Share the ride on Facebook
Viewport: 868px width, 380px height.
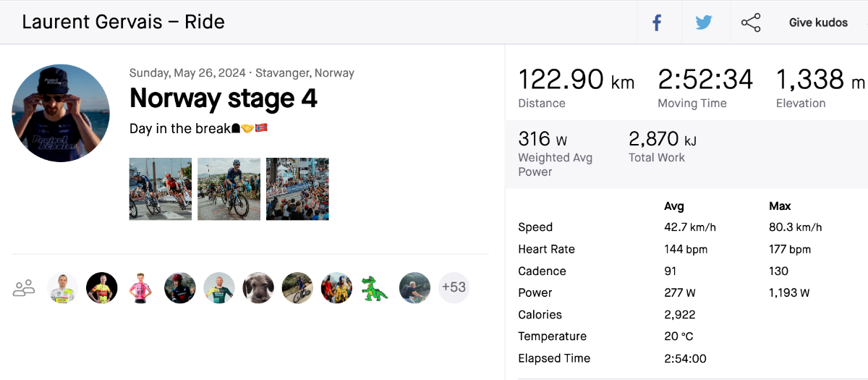[657, 22]
